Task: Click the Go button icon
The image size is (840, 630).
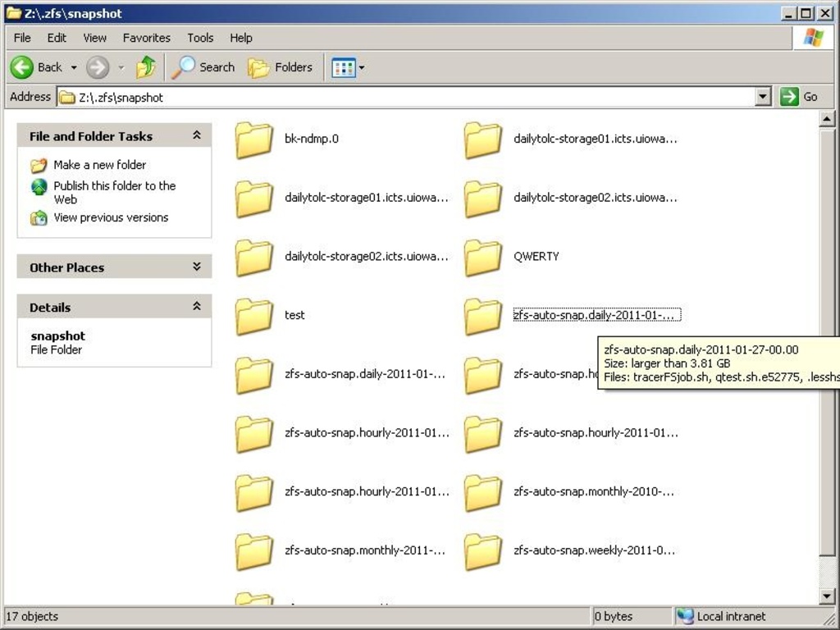Action: coord(789,96)
